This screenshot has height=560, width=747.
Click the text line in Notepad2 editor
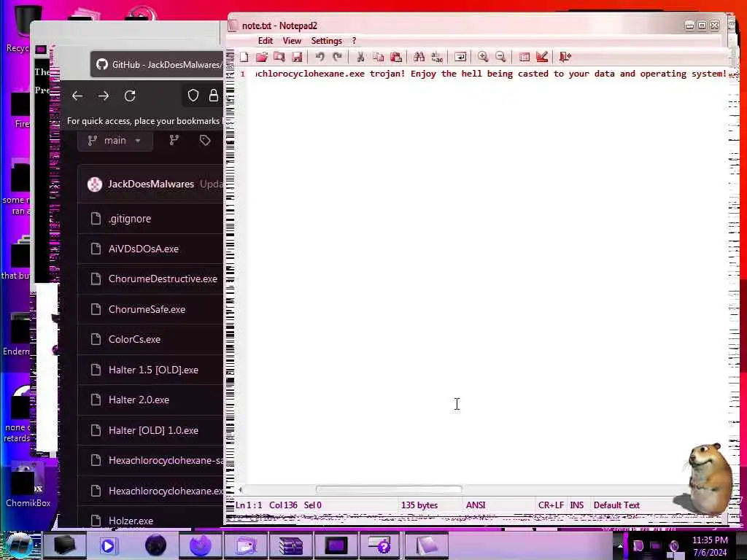tap(491, 74)
